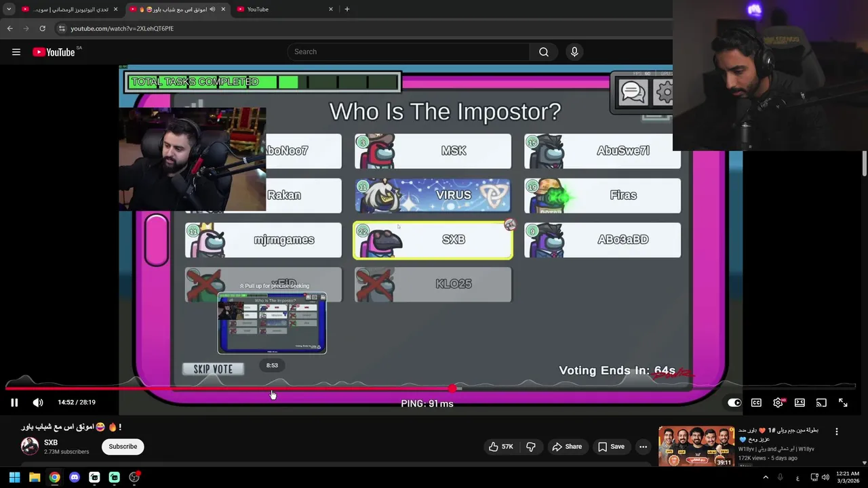The width and height of the screenshot is (868, 488).
Task: Open a new browser tab
Action: pyautogui.click(x=347, y=9)
